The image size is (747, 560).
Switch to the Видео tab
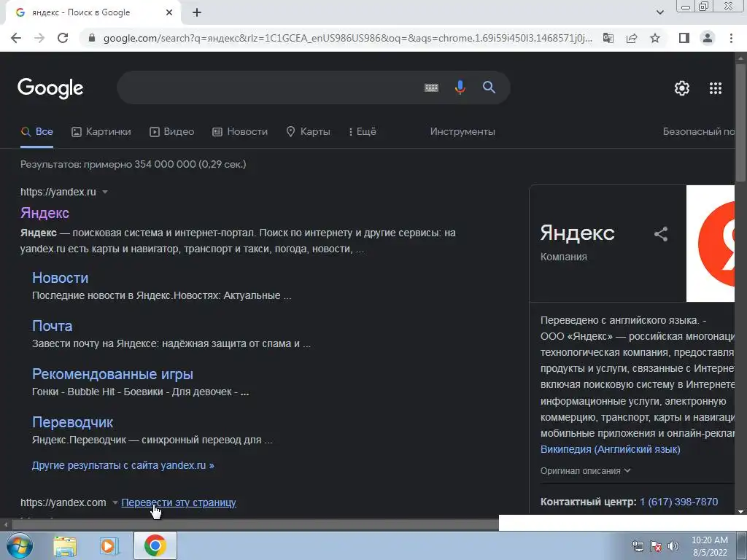click(172, 132)
